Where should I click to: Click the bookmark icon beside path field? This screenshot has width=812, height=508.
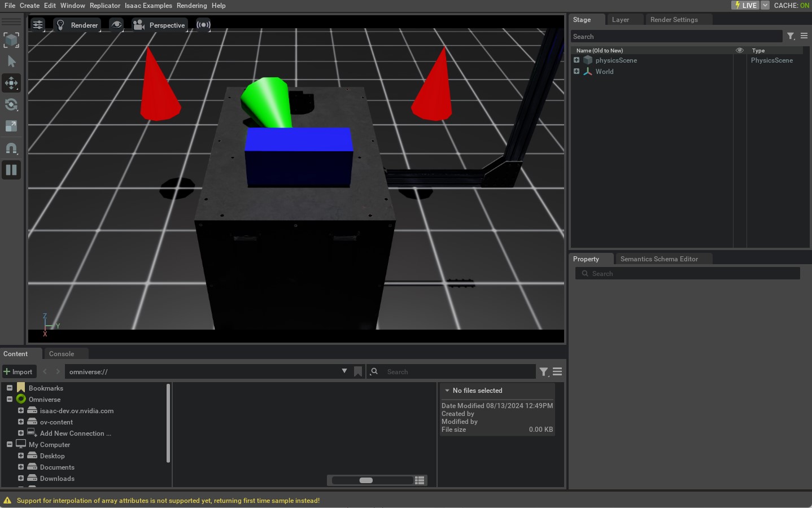[357, 371]
